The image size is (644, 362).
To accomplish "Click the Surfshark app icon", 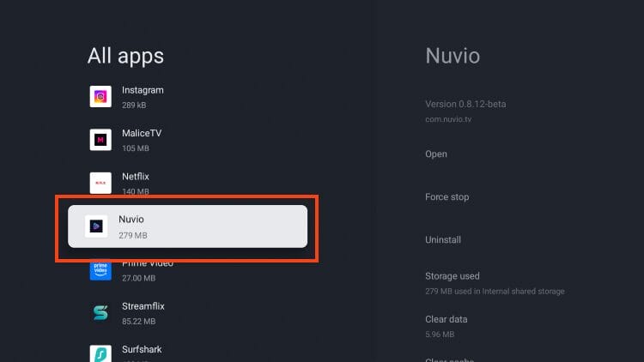I will [100, 353].
